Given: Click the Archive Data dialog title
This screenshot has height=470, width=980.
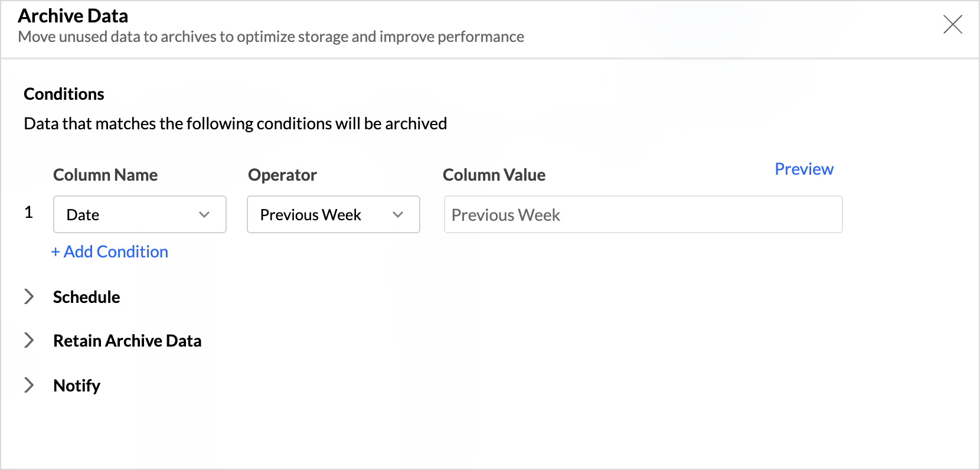Looking at the screenshot, I should (x=73, y=16).
